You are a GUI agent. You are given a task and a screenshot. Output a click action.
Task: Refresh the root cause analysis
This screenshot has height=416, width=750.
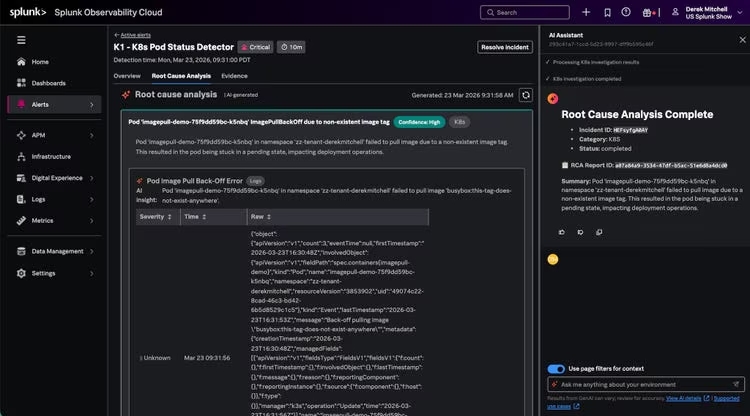coord(526,95)
